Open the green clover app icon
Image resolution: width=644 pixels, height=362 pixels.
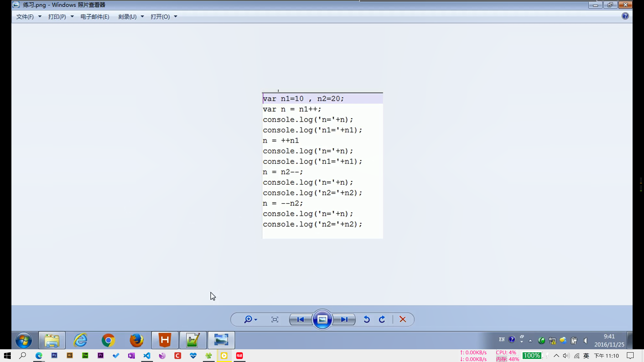[209, 356]
